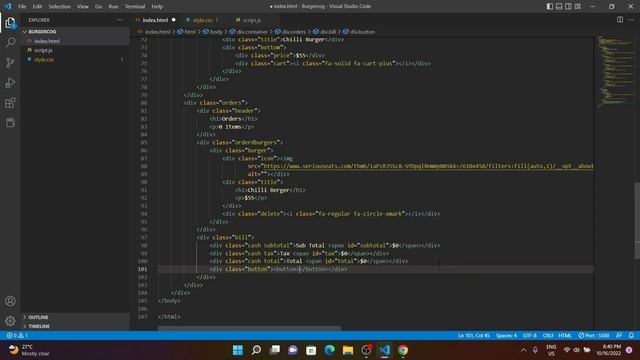Open Microsoft Store from the taskbar
The image size is (640, 360).
pos(311,350)
